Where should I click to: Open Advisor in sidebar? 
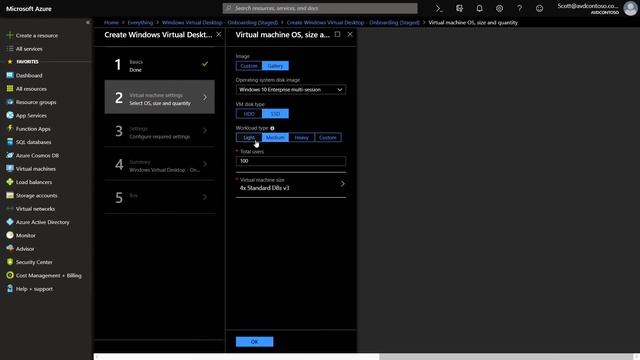[x=24, y=249]
